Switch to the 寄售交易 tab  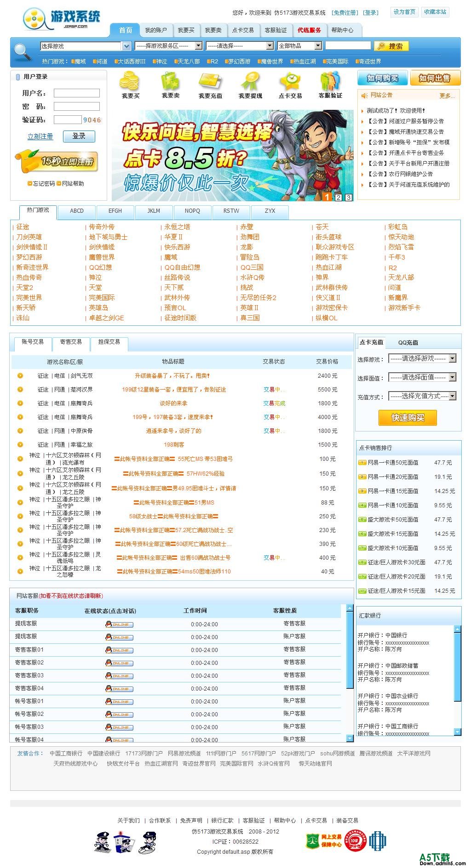[71, 342]
